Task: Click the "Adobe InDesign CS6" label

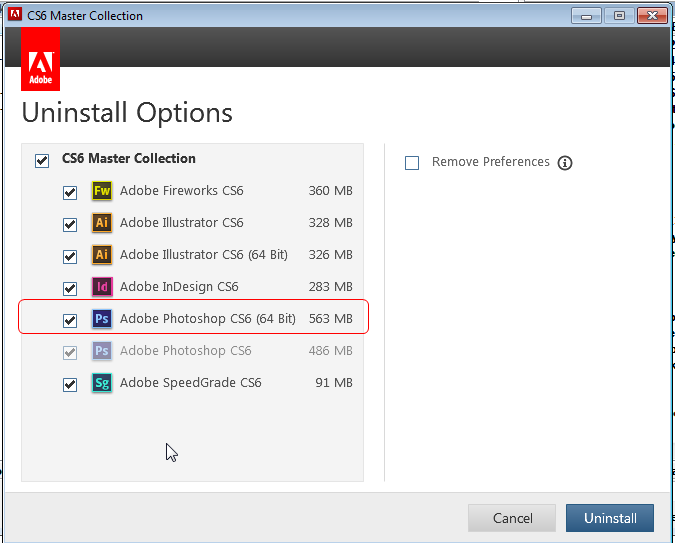Action: coord(179,287)
